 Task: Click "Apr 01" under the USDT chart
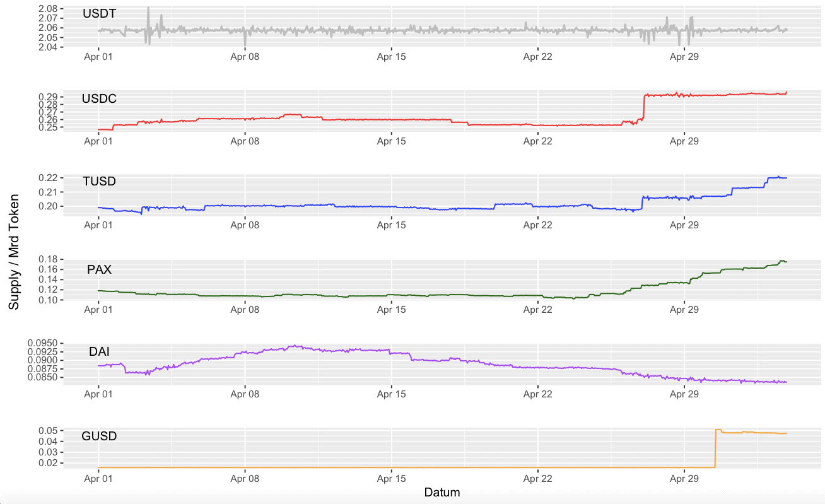click(x=98, y=56)
